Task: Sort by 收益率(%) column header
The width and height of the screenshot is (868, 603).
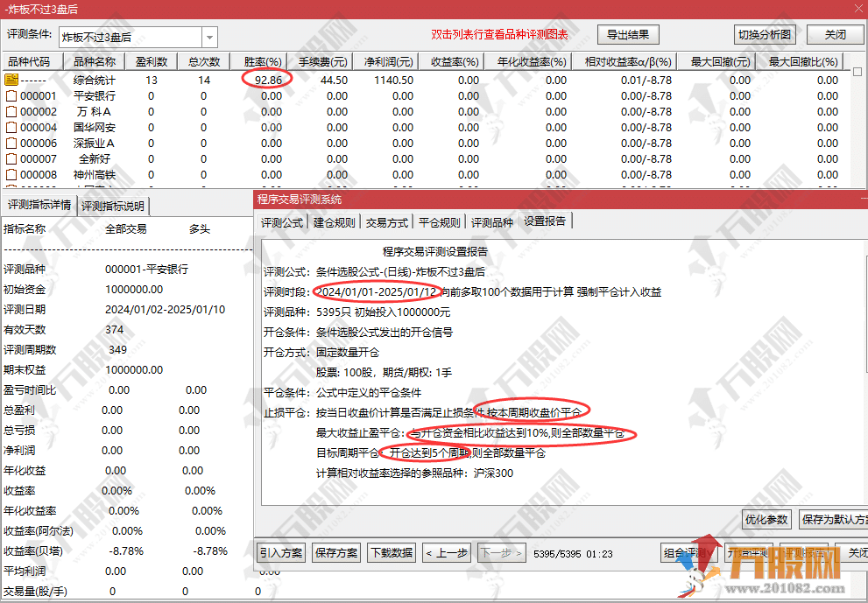Action: point(454,61)
